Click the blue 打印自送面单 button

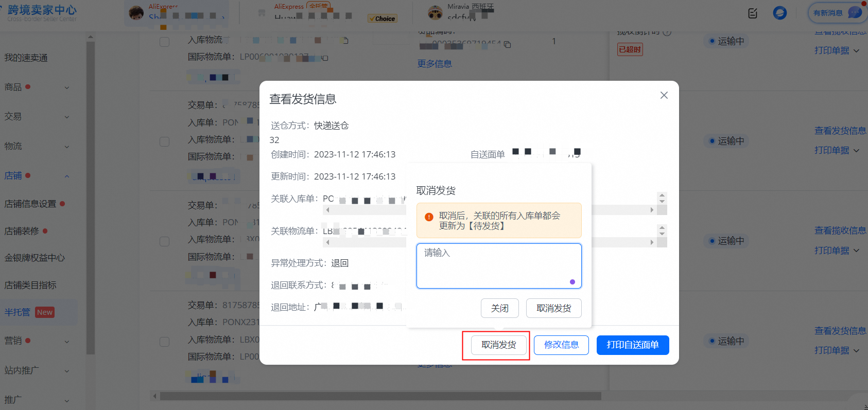click(632, 345)
